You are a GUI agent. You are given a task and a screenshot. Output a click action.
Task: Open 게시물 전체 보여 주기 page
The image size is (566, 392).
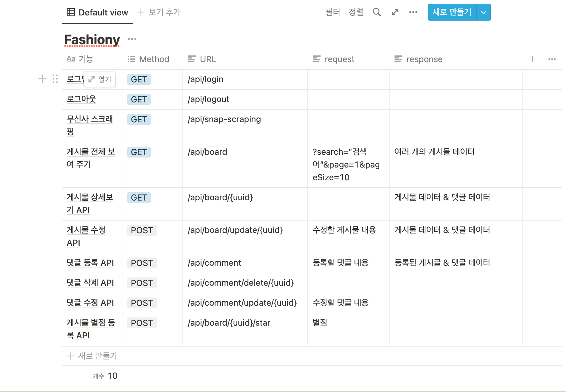(91, 158)
